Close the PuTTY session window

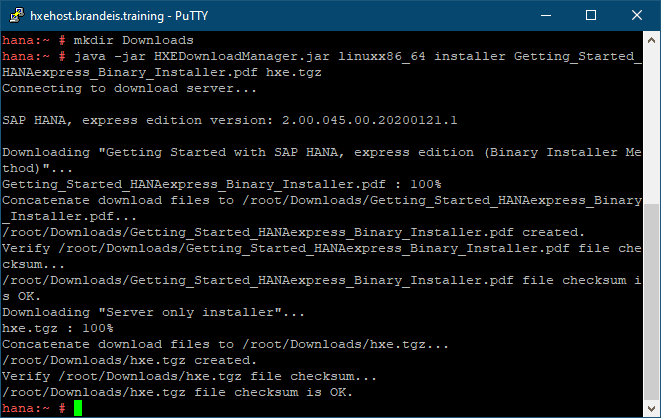(637, 16)
